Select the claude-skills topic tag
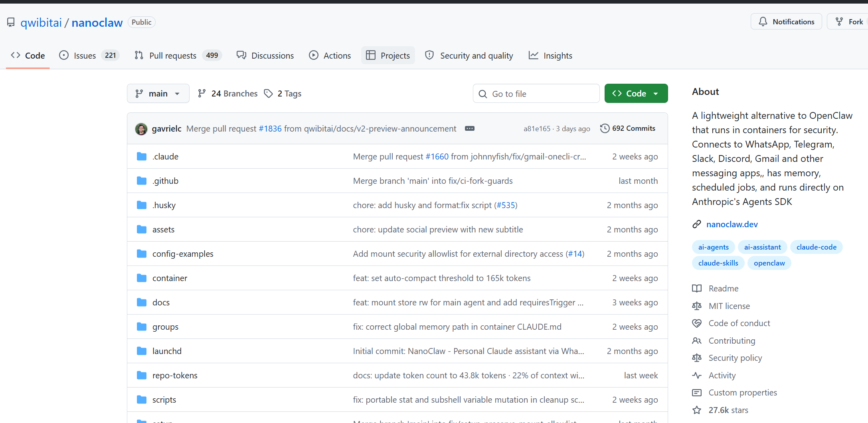This screenshot has width=868, height=423. [x=718, y=263]
